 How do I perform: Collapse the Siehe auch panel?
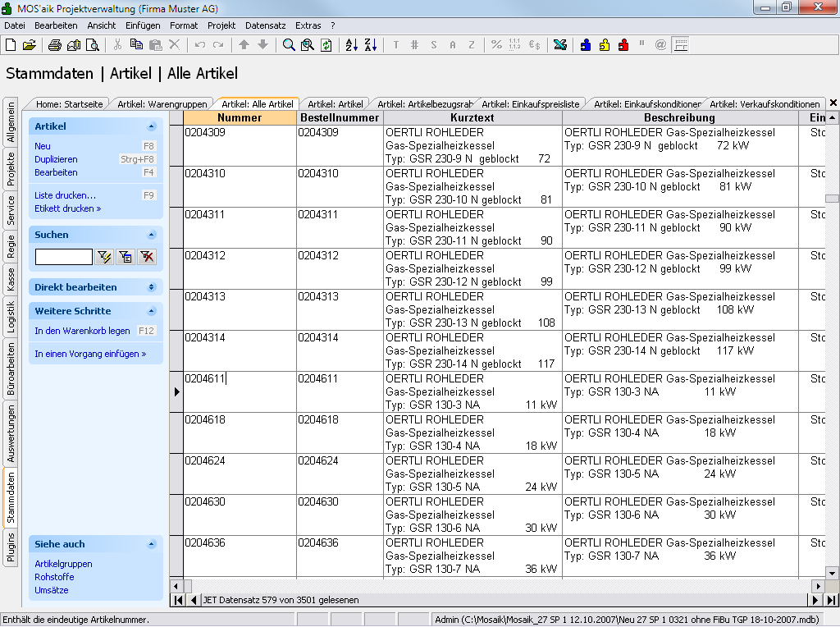[x=152, y=544]
